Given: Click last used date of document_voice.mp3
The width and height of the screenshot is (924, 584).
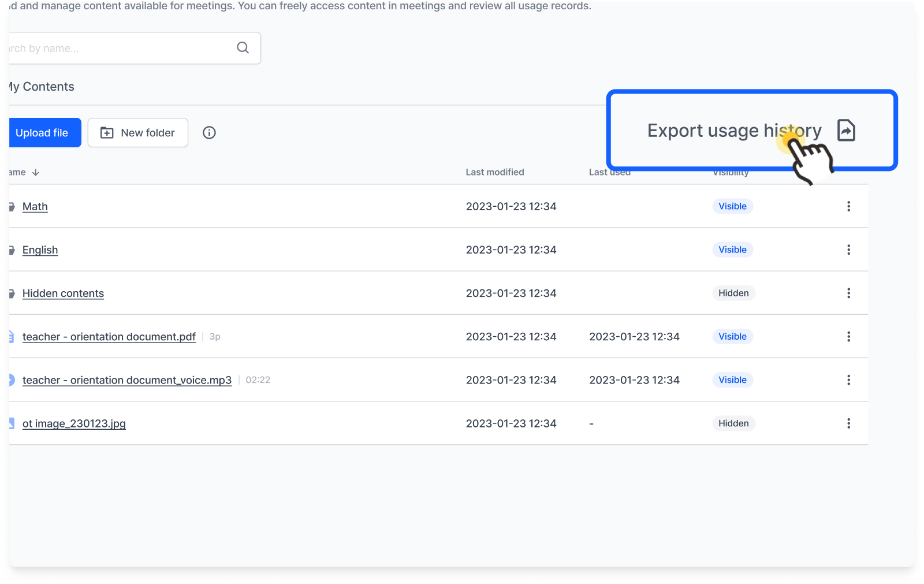Looking at the screenshot, I should [634, 380].
